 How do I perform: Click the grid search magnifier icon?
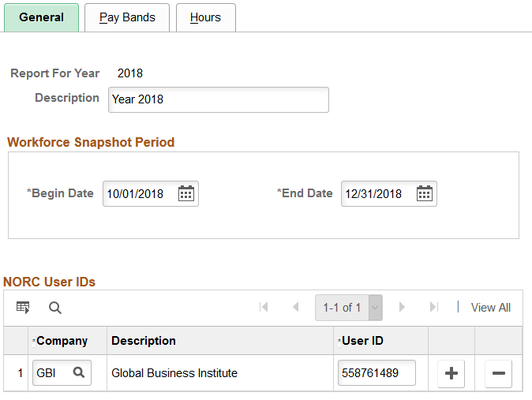pos(55,308)
